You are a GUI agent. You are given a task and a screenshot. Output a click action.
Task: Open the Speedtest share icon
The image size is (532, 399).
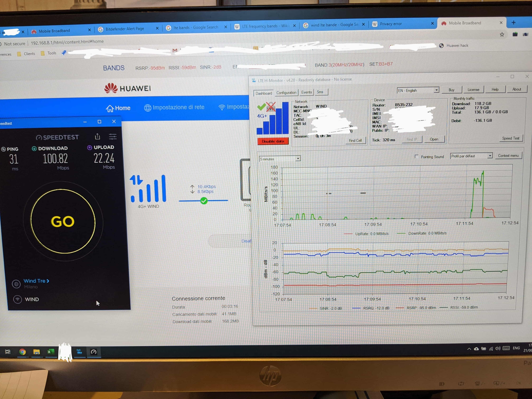point(97,137)
